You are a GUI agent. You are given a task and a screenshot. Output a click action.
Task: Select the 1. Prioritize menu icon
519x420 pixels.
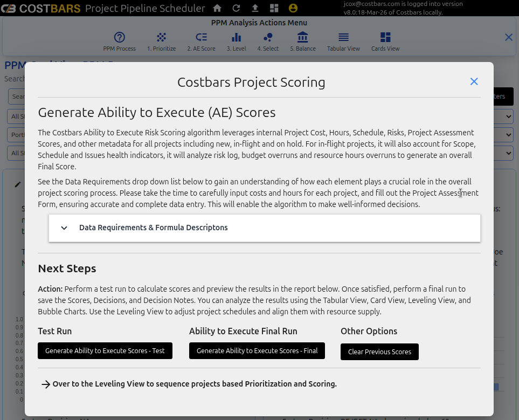point(161,38)
